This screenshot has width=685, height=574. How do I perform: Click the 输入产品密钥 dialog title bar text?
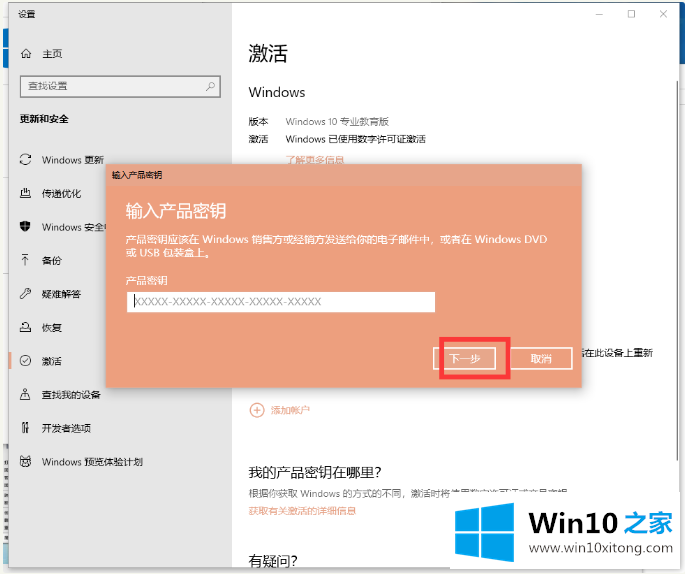137,175
